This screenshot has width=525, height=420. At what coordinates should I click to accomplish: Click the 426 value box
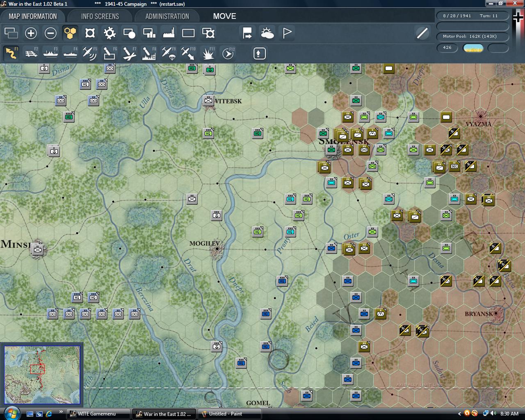click(x=447, y=48)
